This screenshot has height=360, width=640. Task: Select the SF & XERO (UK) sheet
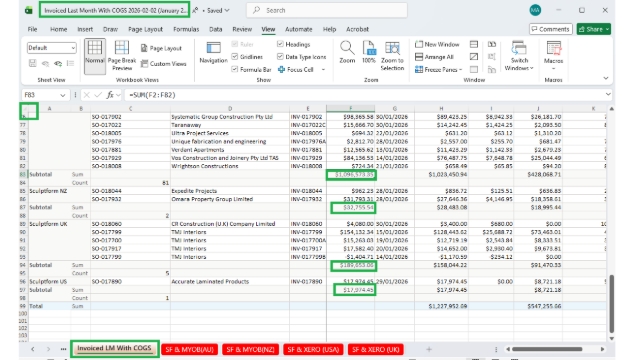376,349
